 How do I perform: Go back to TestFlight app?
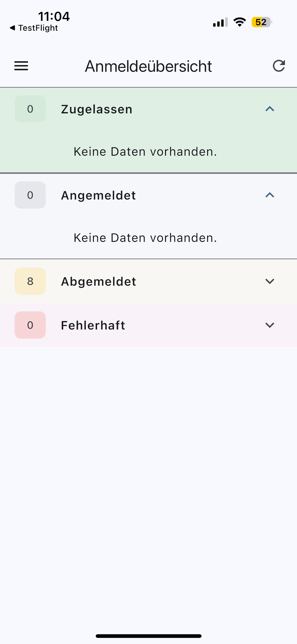(x=34, y=28)
